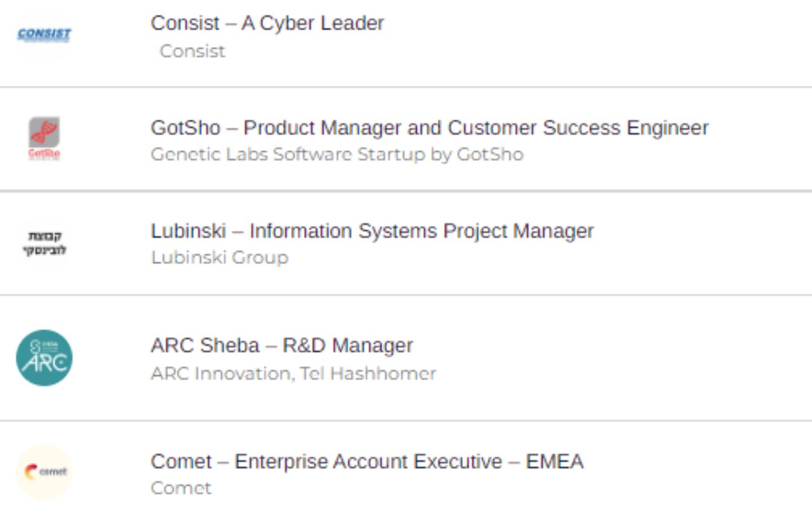This screenshot has width=812, height=508.
Task: Open 'Consist – A Cyber Leader' title
Action: coord(267,23)
